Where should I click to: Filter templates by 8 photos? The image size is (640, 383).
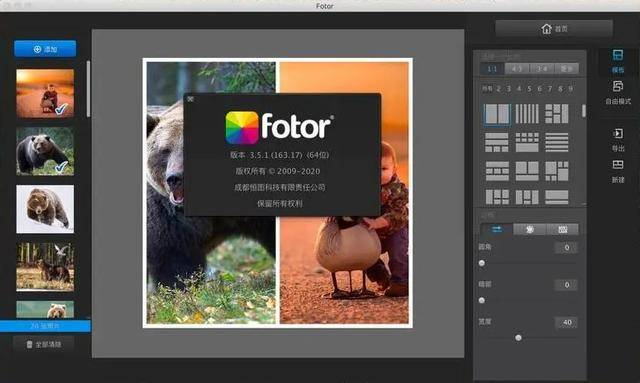tap(560, 89)
